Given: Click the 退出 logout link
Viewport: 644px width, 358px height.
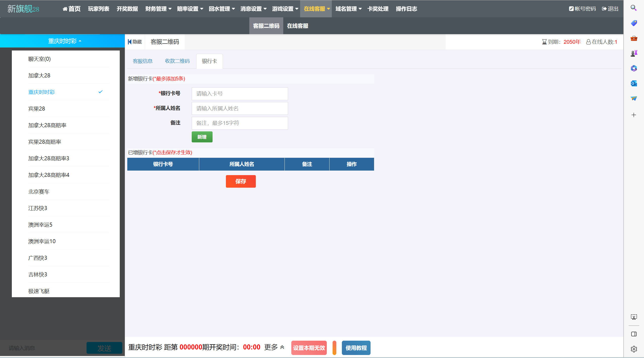Looking at the screenshot, I should 610,9.
